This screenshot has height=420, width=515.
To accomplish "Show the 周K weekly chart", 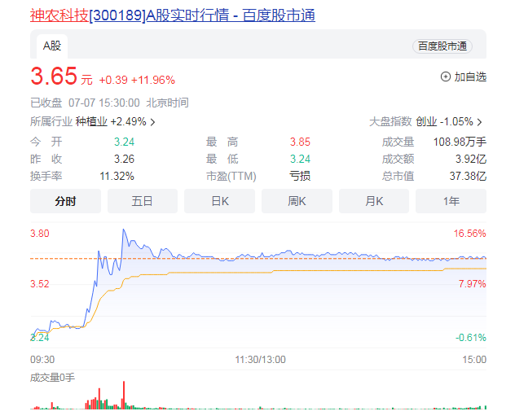I will point(297,201).
